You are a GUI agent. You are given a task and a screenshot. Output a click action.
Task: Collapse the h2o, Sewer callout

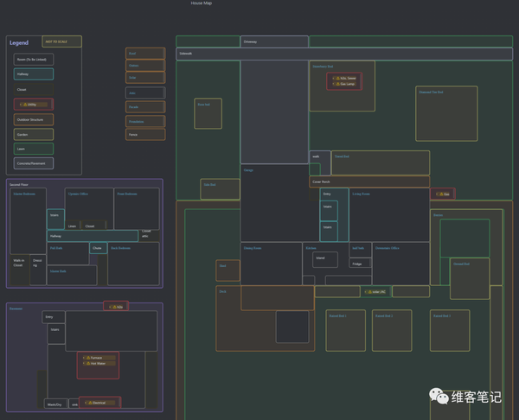pos(334,79)
